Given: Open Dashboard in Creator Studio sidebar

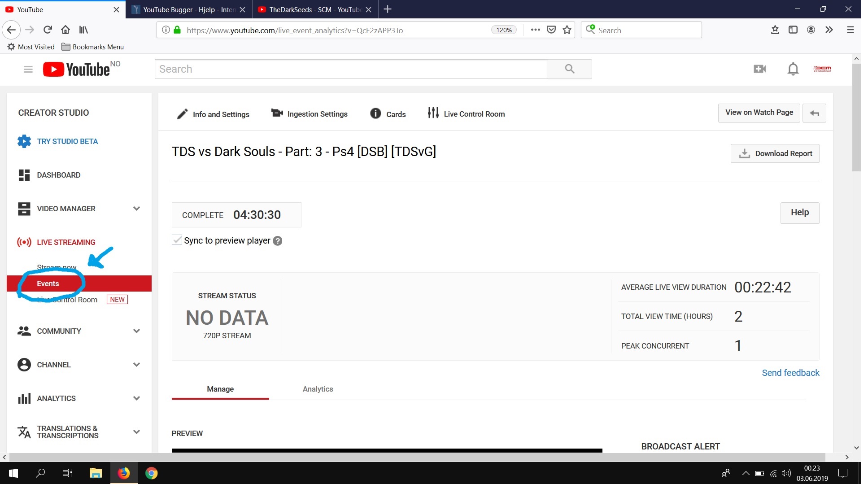Looking at the screenshot, I should point(59,175).
